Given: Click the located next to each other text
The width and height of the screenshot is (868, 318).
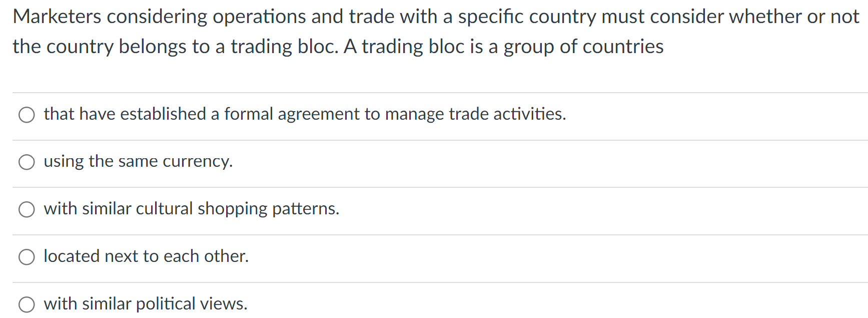Looking at the screenshot, I should coord(146,256).
